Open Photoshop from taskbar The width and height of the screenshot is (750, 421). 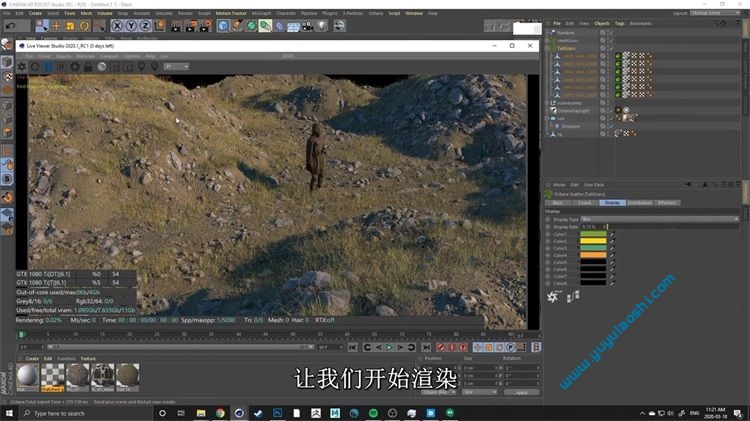(x=277, y=413)
